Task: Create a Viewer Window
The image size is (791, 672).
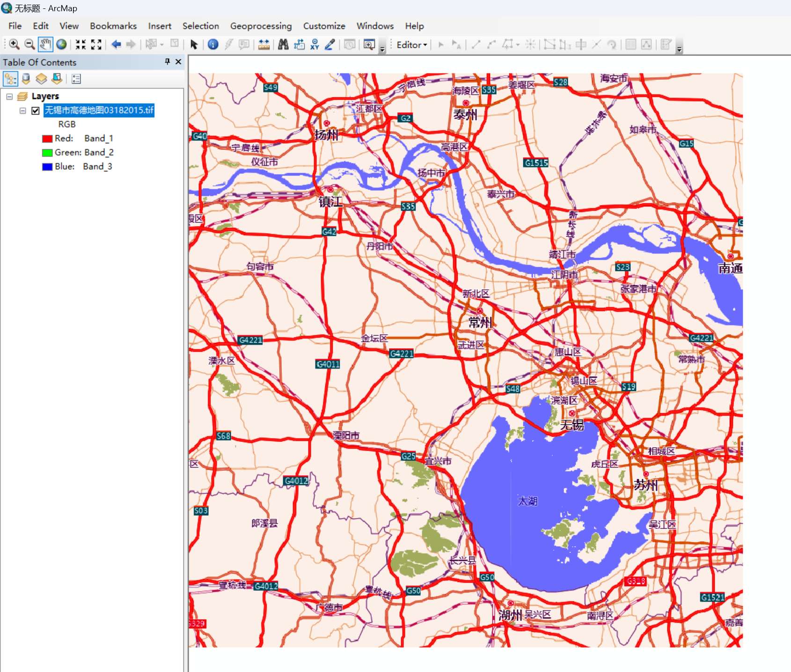Action: (x=369, y=44)
